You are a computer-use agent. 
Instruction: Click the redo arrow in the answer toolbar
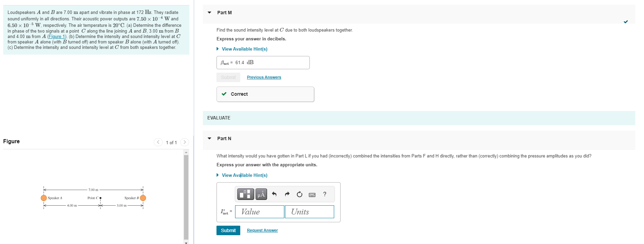[x=287, y=194]
